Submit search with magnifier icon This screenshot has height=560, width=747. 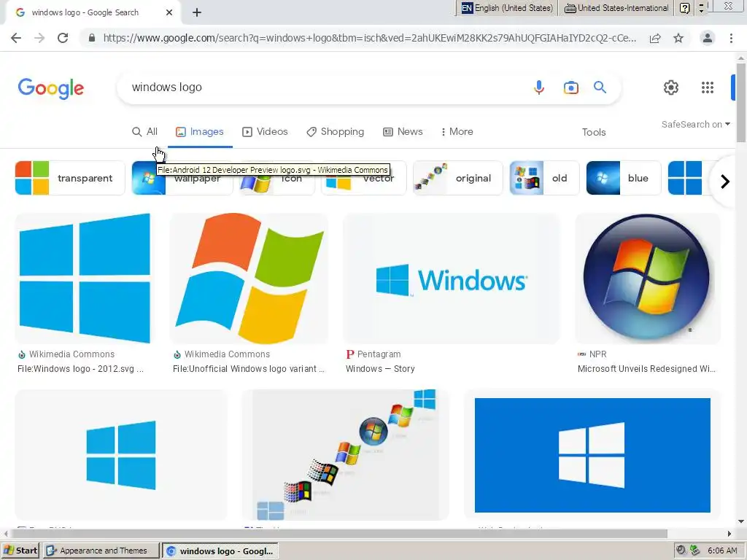click(x=600, y=87)
